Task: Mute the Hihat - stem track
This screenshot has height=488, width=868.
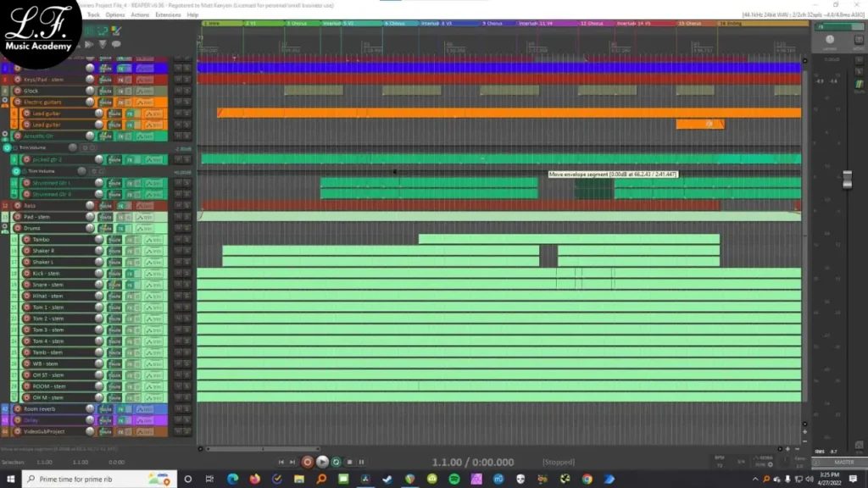Action: 178,296
